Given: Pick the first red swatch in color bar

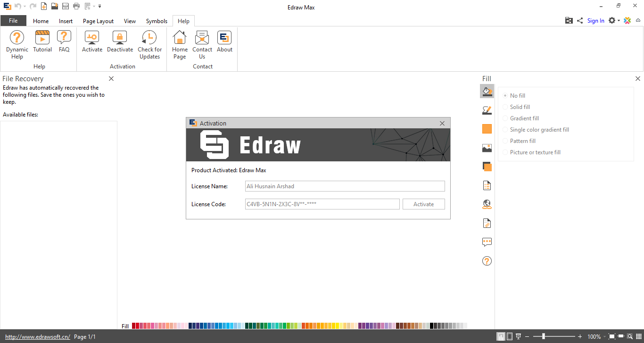Looking at the screenshot, I should pos(134,326).
